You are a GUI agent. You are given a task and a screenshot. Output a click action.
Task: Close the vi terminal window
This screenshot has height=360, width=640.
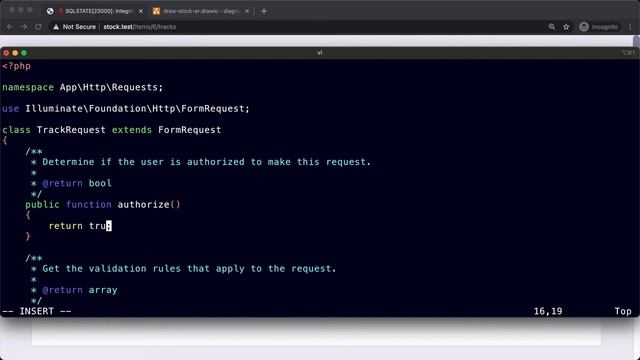click(x=6, y=53)
